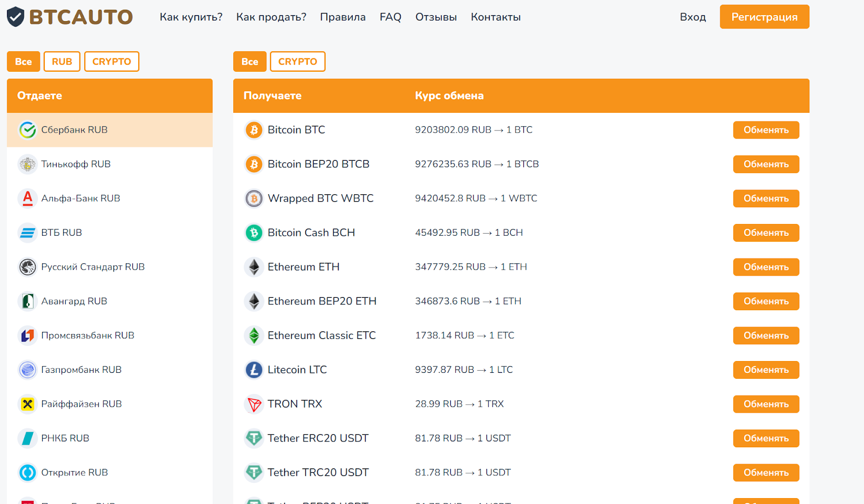This screenshot has width=864, height=504.
Task: Go to Отзывы in navigation
Action: [436, 17]
